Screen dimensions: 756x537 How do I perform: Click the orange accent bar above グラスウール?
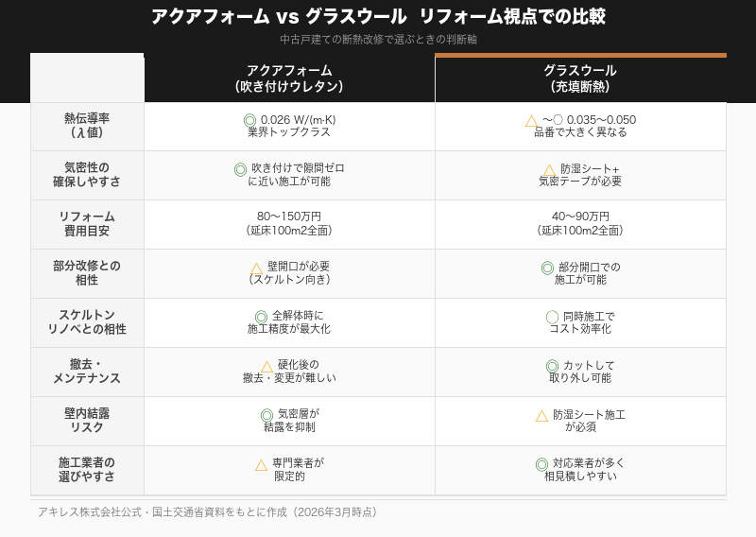580,56
